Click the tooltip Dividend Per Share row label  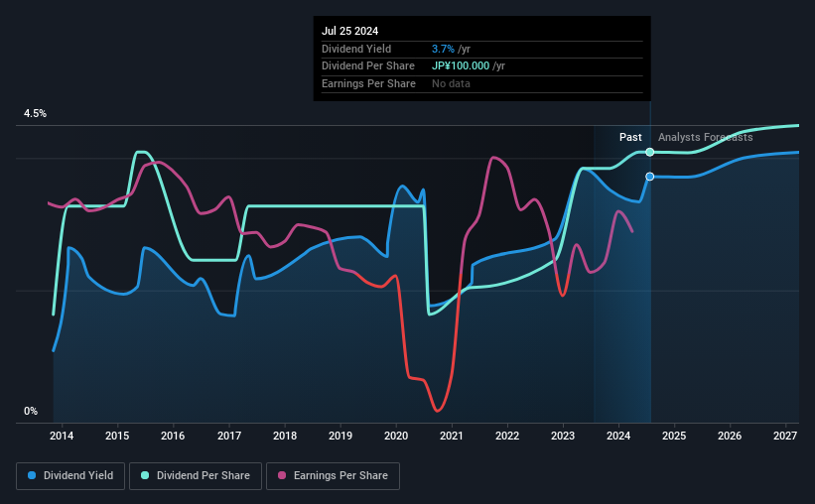368,66
